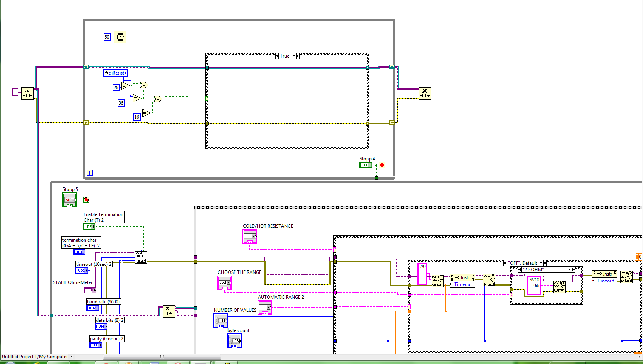The width and height of the screenshot is (643, 364).
Task: Select the CHOOSE THE RANGE combo box terminal
Action: 225,283
